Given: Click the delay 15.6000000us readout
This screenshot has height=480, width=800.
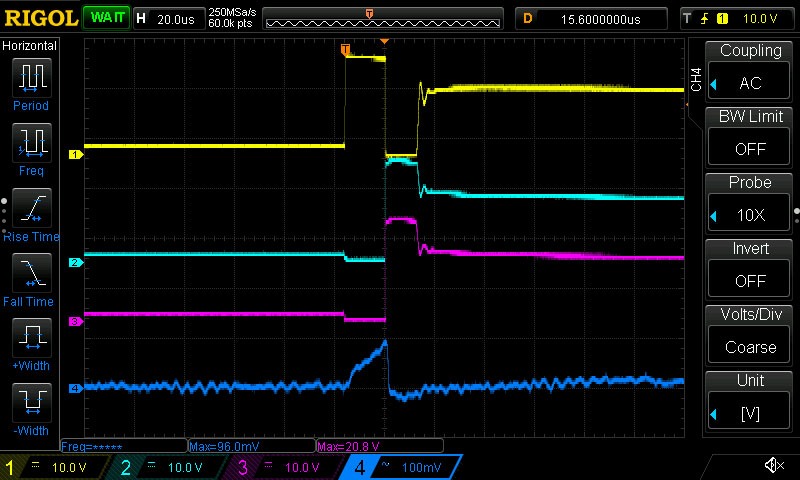Looking at the screenshot, I should pyautogui.click(x=591, y=19).
